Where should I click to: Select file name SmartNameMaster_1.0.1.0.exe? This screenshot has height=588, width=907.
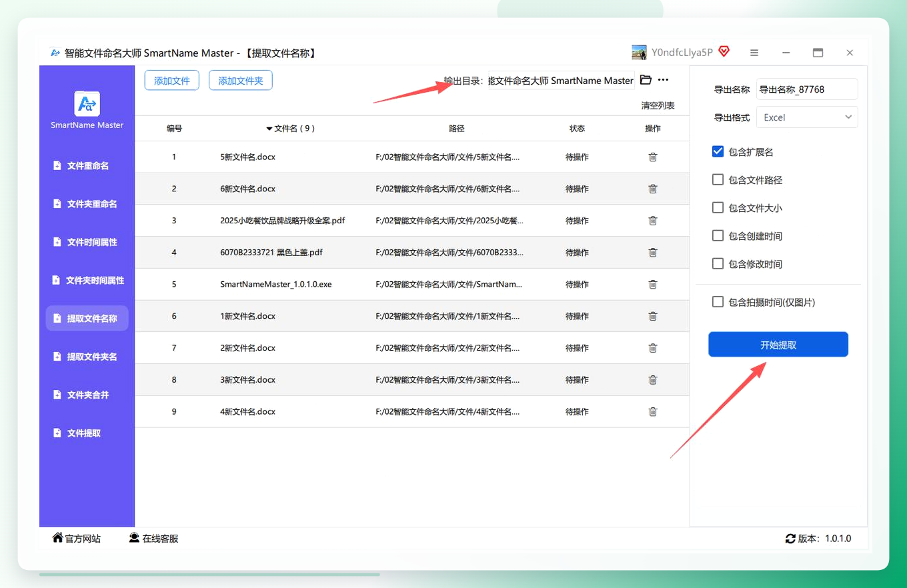276,285
